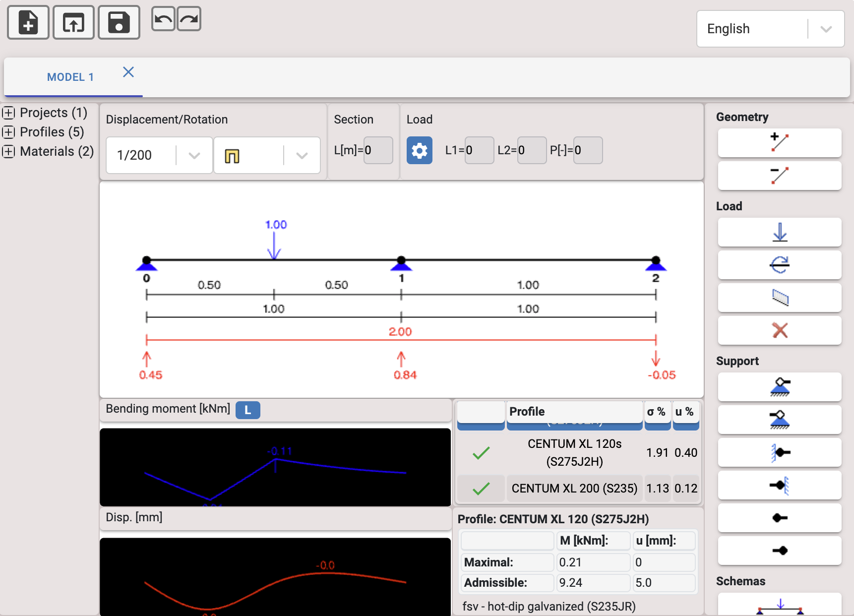Image resolution: width=854 pixels, height=616 pixels.
Task: Open load settings with blue gear icon
Action: pos(420,150)
